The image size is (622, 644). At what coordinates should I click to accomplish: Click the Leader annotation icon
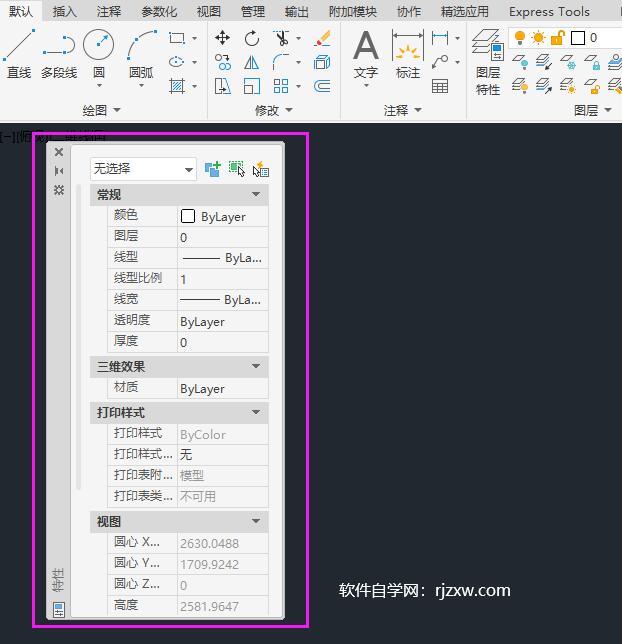tap(440, 62)
